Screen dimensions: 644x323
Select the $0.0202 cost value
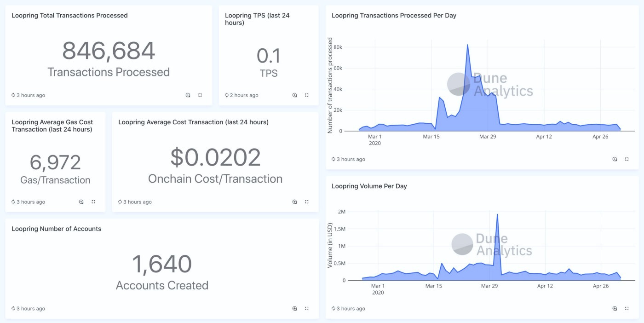point(215,158)
